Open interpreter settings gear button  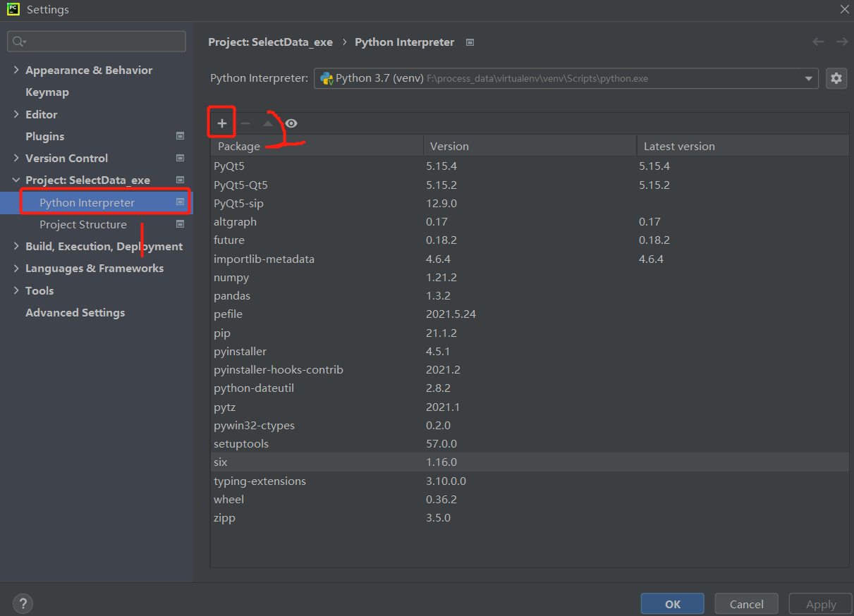(x=836, y=78)
